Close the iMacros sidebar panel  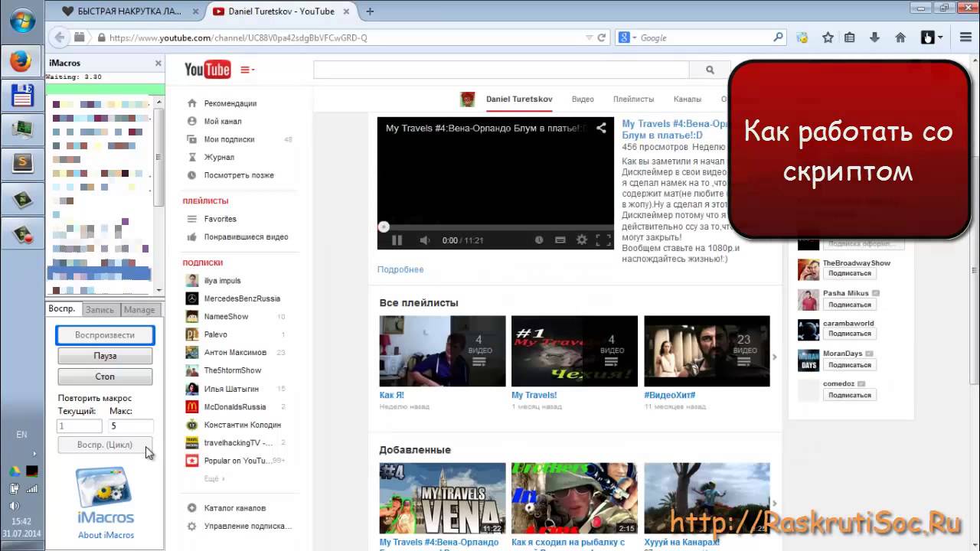pyautogui.click(x=158, y=64)
